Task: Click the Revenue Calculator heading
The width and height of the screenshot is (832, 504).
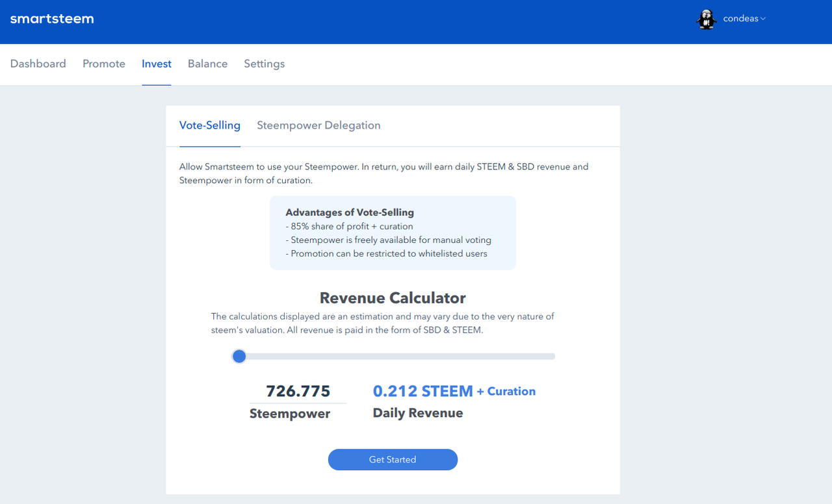Action: (393, 298)
